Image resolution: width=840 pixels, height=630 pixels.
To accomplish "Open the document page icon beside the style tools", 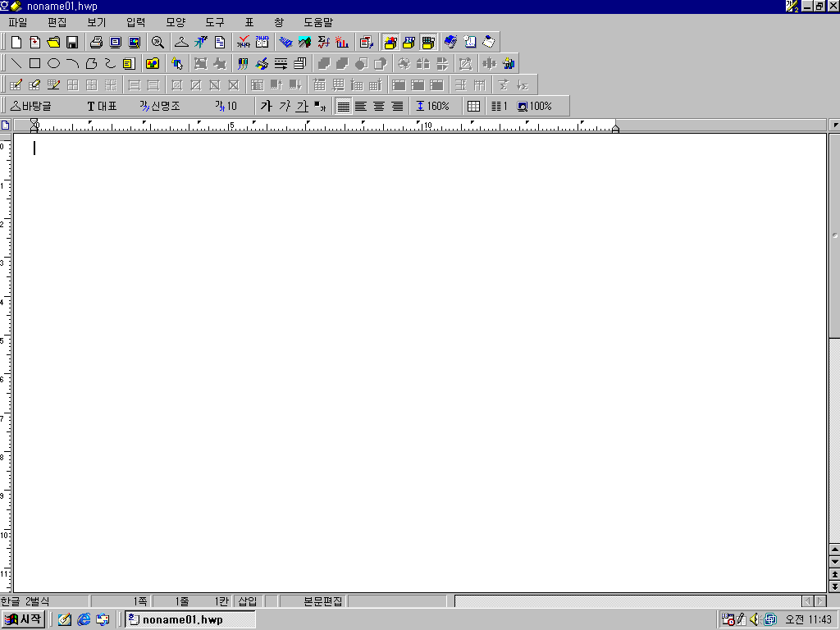I will click(220, 43).
